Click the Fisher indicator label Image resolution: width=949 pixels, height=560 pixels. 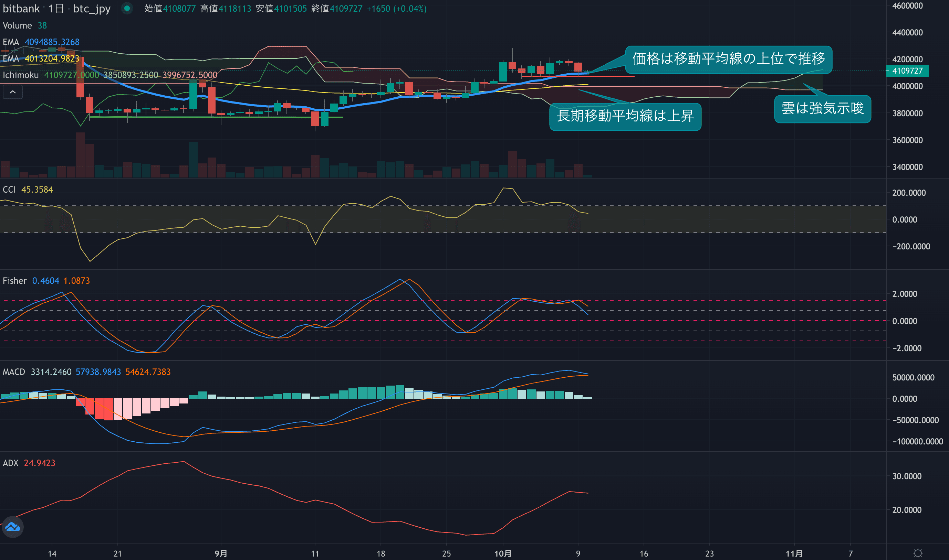pyautogui.click(x=15, y=281)
